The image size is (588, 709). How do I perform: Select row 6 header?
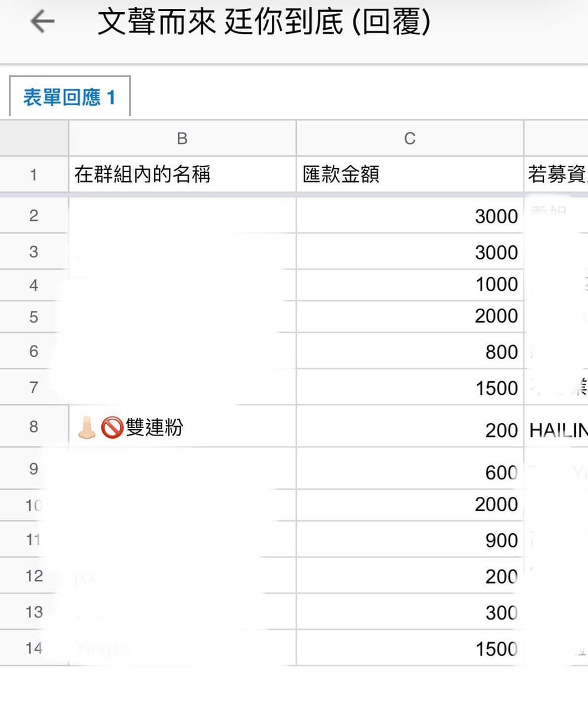click(x=34, y=351)
